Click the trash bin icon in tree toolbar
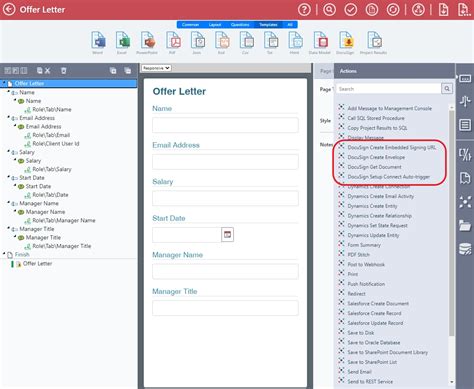The width and height of the screenshot is (474, 389). pos(63,71)
